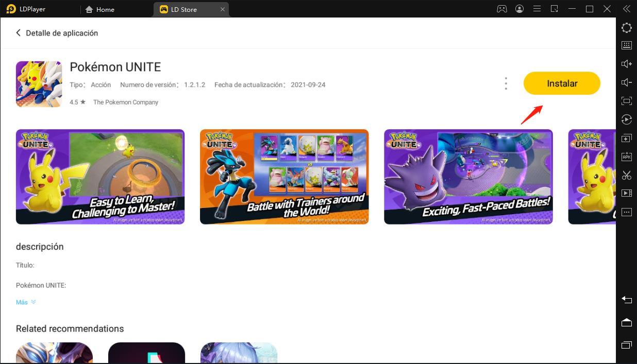The image size is (637, 364).
Task: Click the pop-out window icon in title bar
Action: click(555, 9)
